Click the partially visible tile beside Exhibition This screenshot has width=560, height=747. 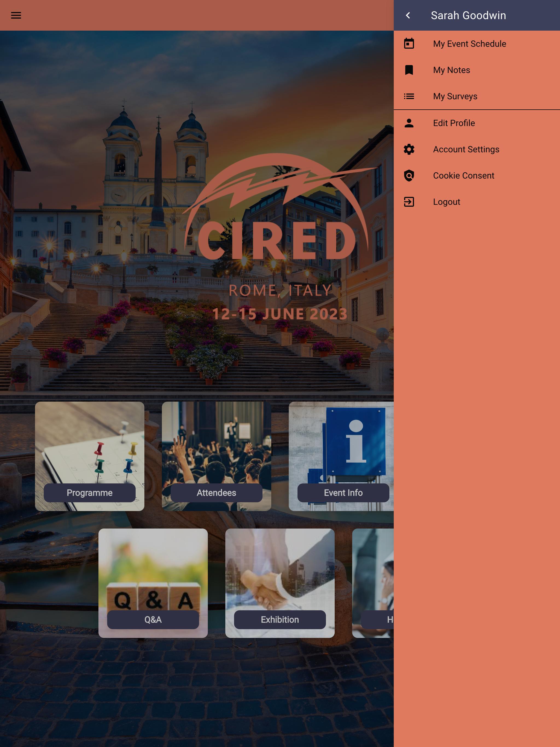373,583
